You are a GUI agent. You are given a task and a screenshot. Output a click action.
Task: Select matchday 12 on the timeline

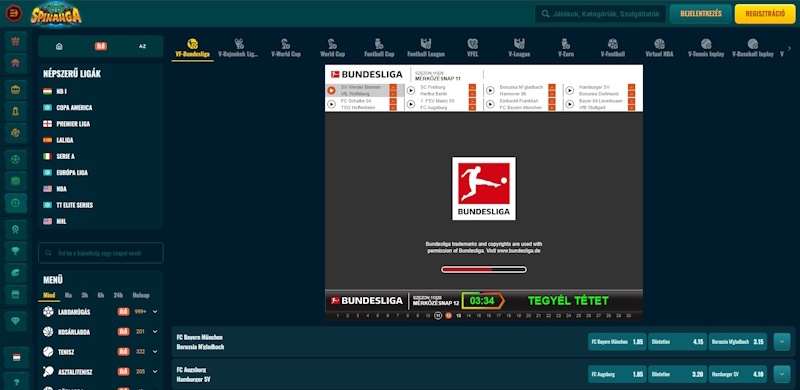tap(448, 315)
